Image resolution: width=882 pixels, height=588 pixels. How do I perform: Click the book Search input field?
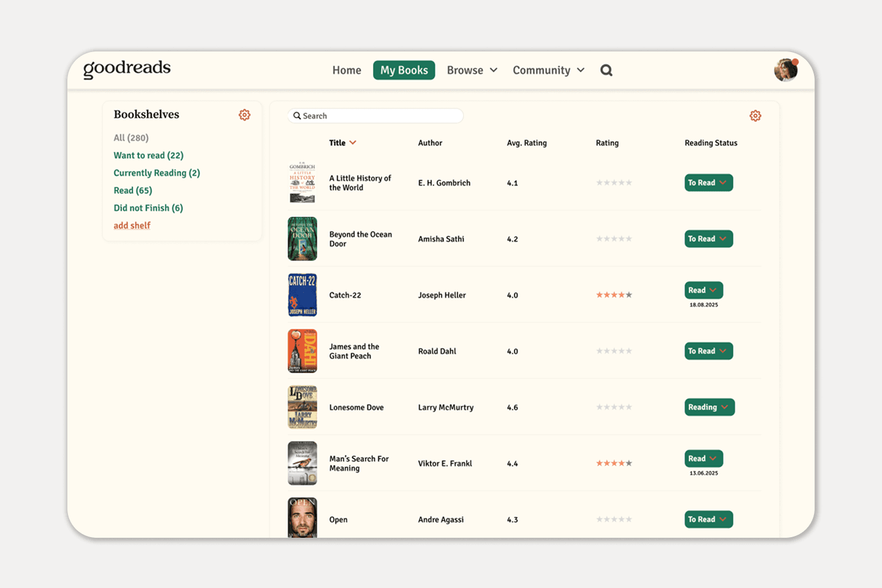click(375, 116)
